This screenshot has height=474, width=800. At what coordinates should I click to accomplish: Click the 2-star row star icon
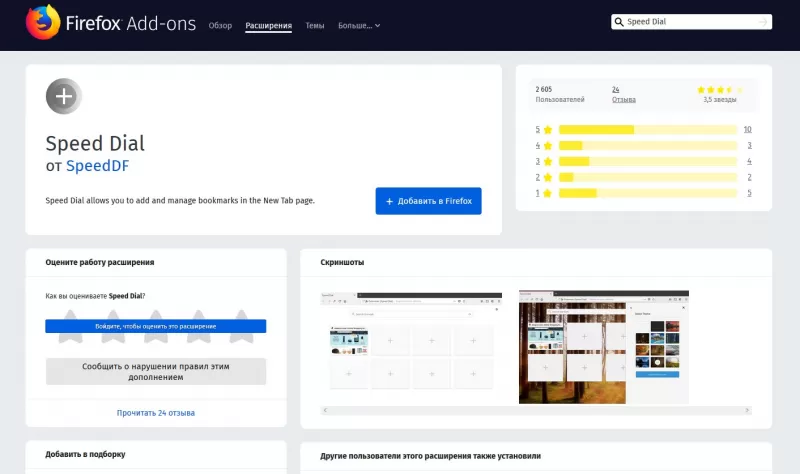tap(548, 177)
